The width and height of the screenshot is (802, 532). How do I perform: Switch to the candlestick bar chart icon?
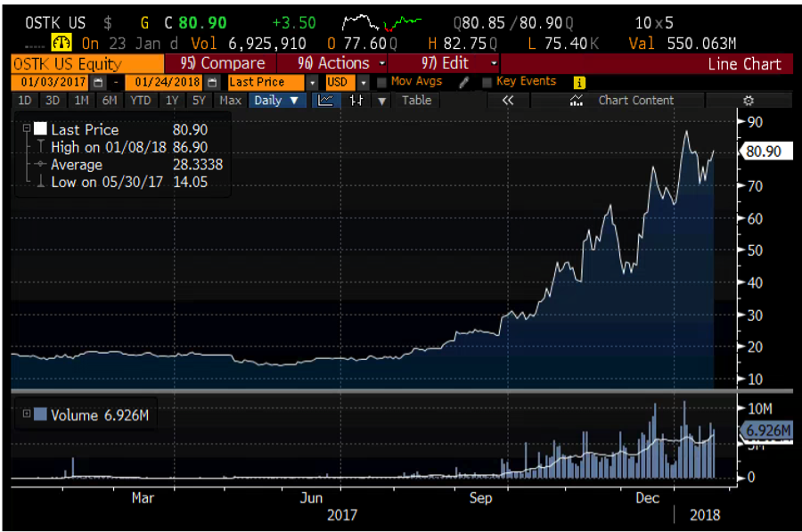click(x=356, y=101)
